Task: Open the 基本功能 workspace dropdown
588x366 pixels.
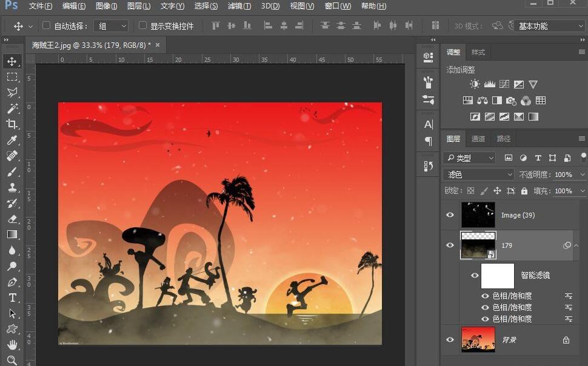Action: coord(549,26)
